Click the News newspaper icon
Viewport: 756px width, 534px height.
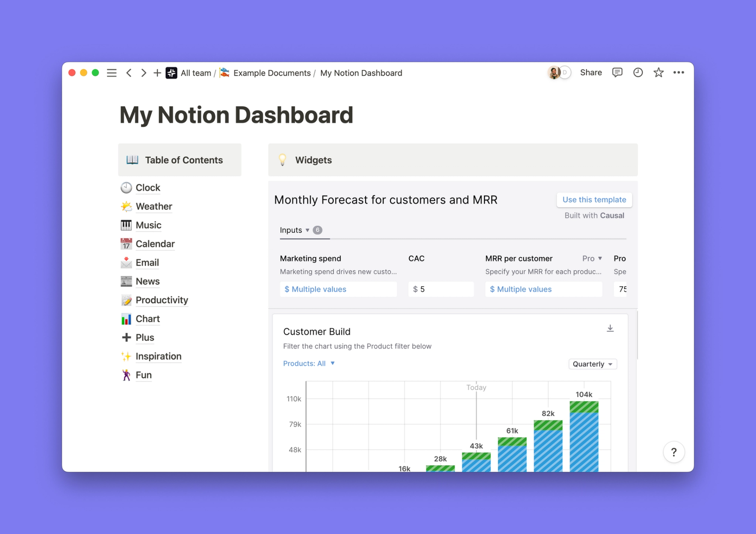pyautogui.click(x=126, y=281)
